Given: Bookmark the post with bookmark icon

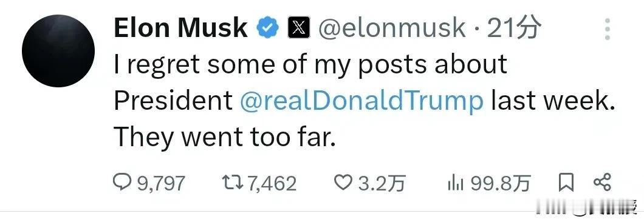Looking at the screenshot, I should (x=566, y=183).
